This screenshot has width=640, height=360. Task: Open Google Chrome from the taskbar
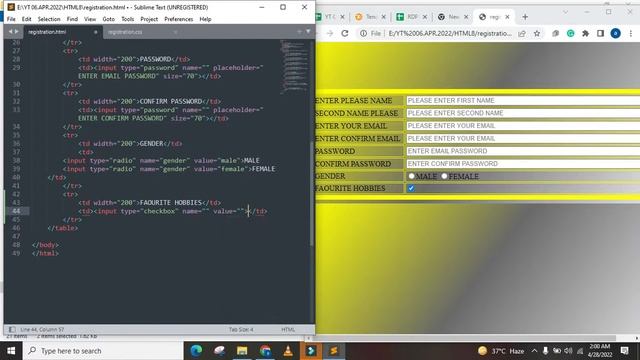(265, 351)
